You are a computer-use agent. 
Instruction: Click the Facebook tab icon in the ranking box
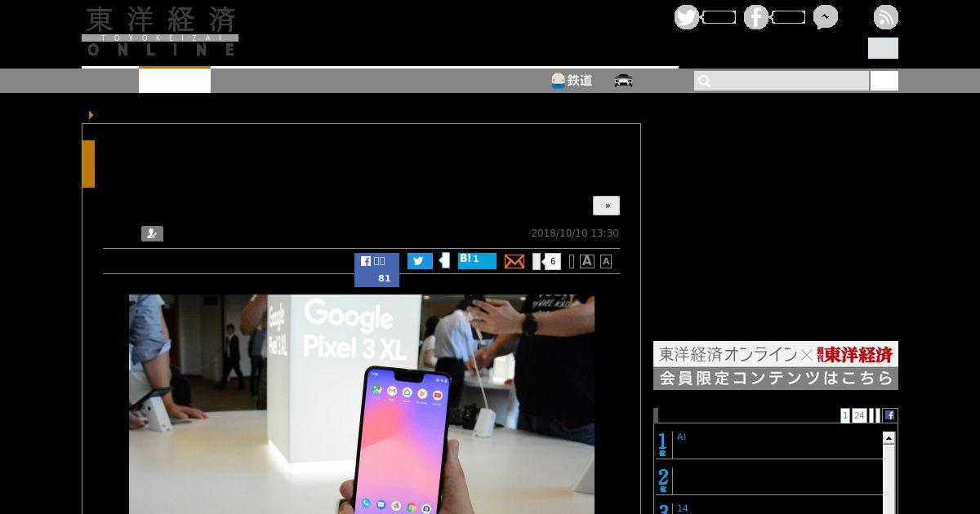[x=889, y=415]
